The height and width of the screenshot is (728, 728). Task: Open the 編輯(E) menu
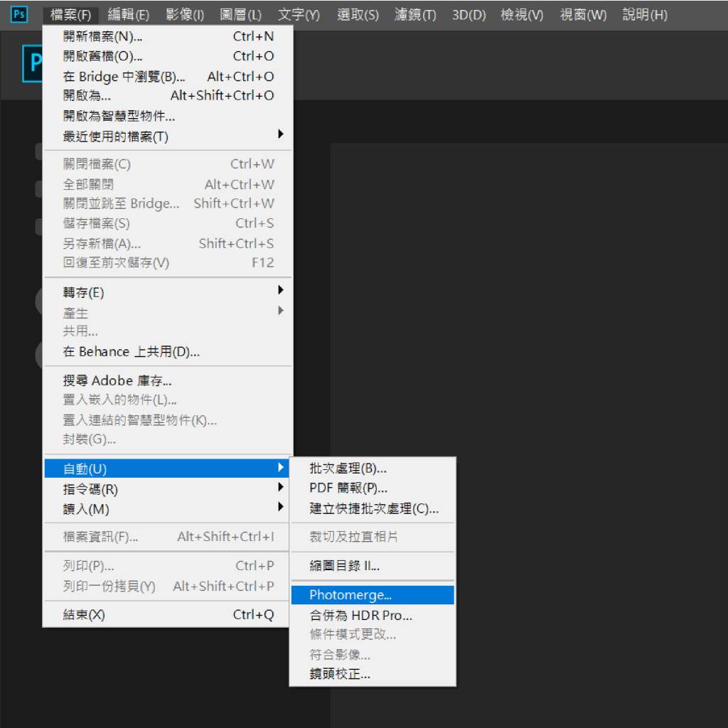point(129,15)
